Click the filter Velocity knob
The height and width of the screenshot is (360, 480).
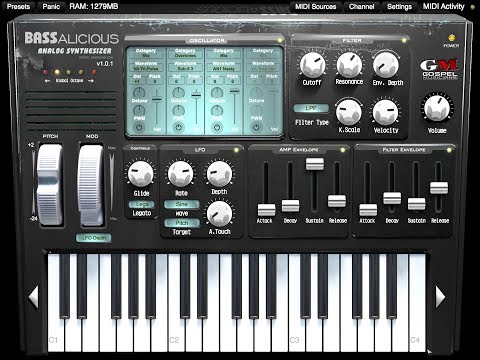[x=385, y=112]
